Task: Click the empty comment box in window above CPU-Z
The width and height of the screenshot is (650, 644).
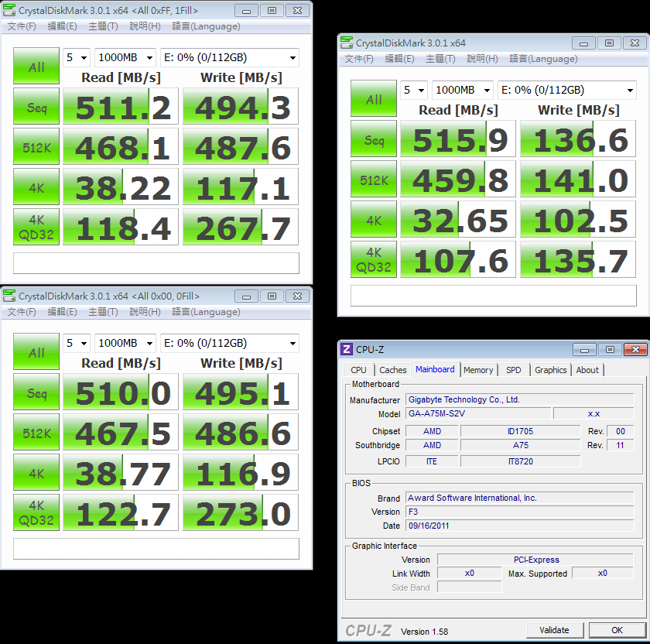Action: 494,296
